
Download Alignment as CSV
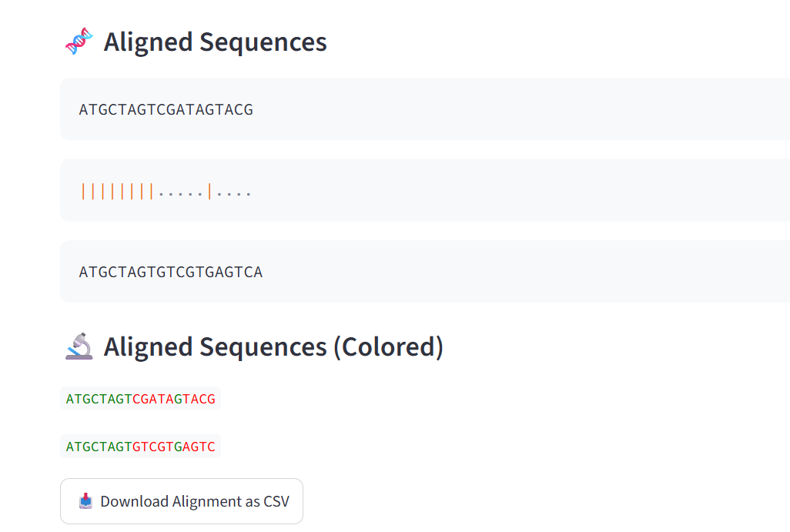click(182, 501)
